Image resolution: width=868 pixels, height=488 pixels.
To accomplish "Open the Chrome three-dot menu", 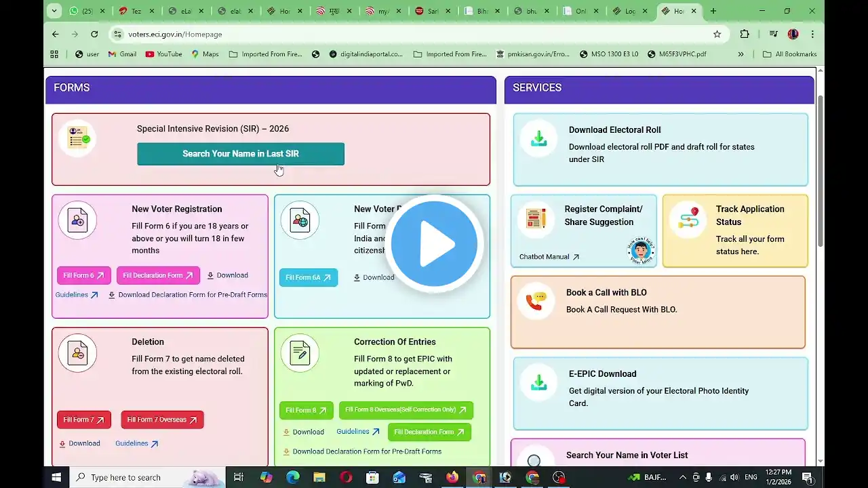I will point(812,34).
